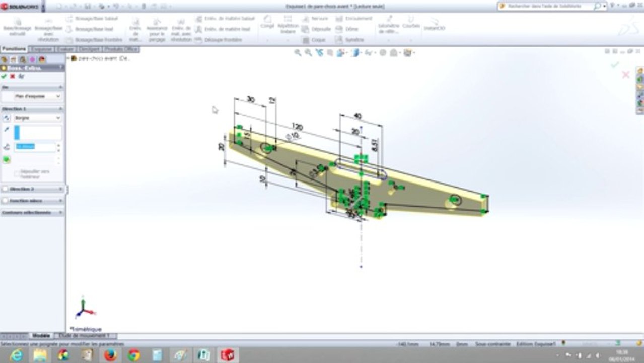The image size is (644, 363).
Task: Click the Nervure rib tool
Action: [315, 19]
